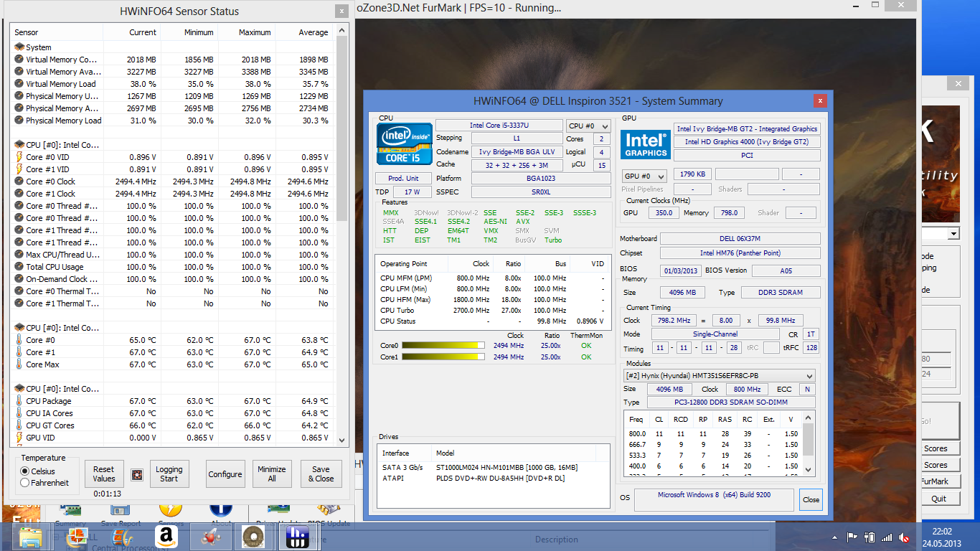Image resolution: width=980 pixels, height=551 pixels.
Task: Click Close button in System Summary
Action: tap(811, 500)
